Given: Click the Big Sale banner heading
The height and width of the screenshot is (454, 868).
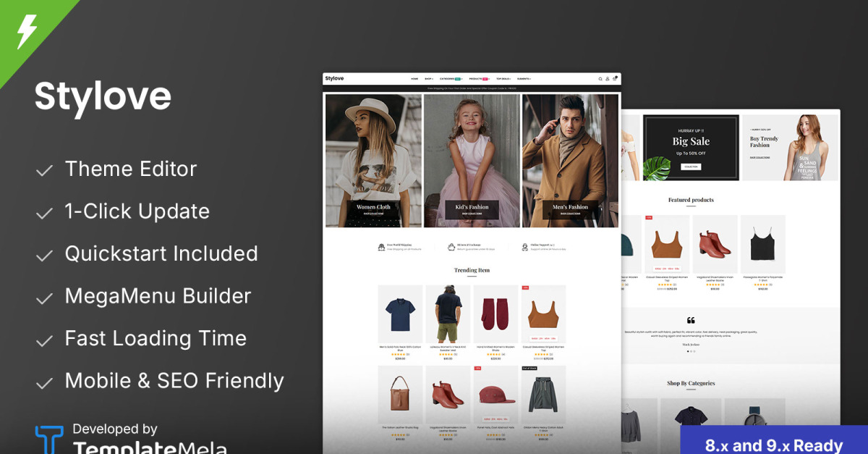Looking at the screenshot, I should [x=691, y=141].
